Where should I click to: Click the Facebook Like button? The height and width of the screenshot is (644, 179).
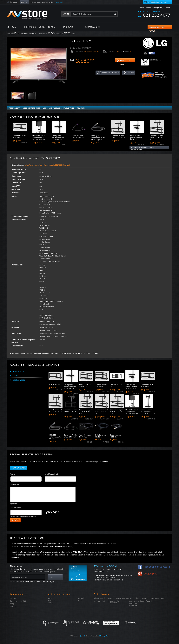152,53
